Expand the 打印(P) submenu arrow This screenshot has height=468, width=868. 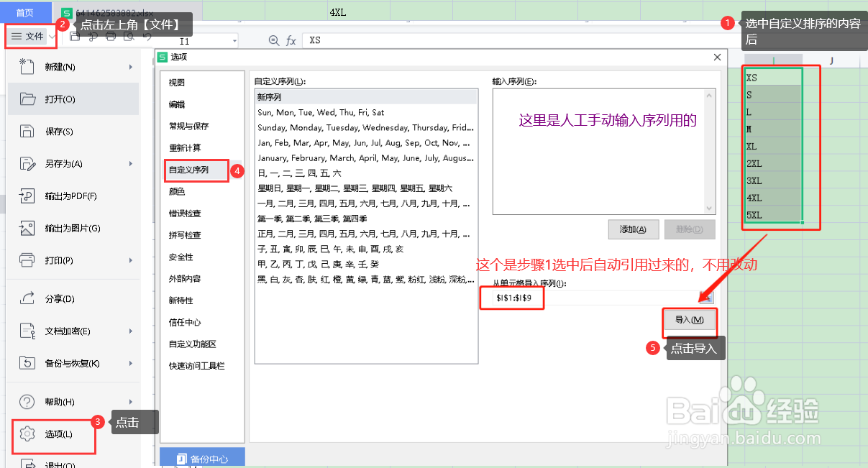click(x=131, y=260)
